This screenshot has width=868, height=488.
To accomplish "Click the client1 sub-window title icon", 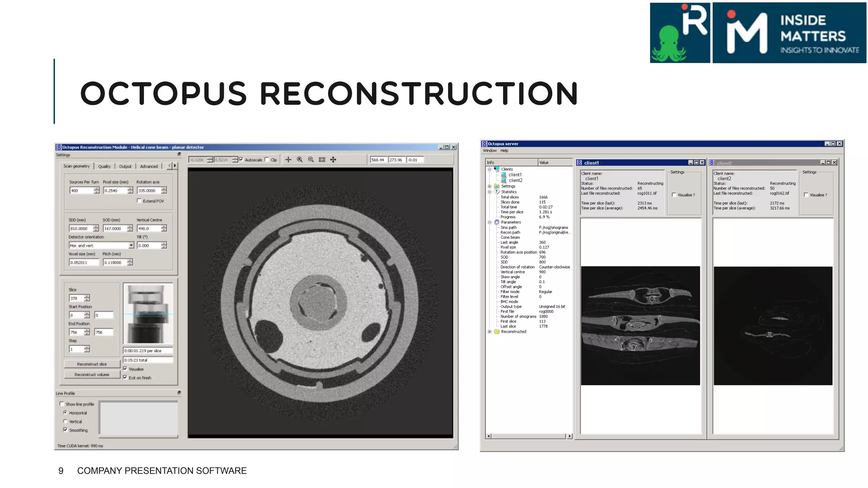I will 579,163.
